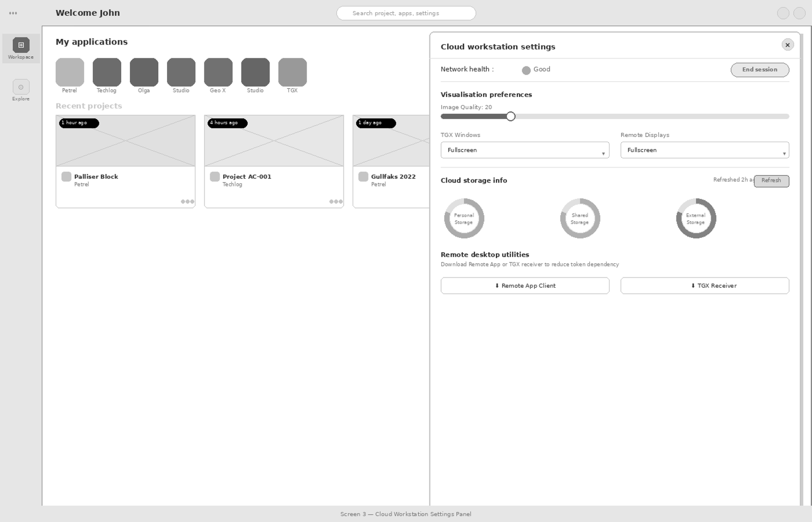Open the Olga application icon
812x522 pixels.
click(x=144, y=72)
